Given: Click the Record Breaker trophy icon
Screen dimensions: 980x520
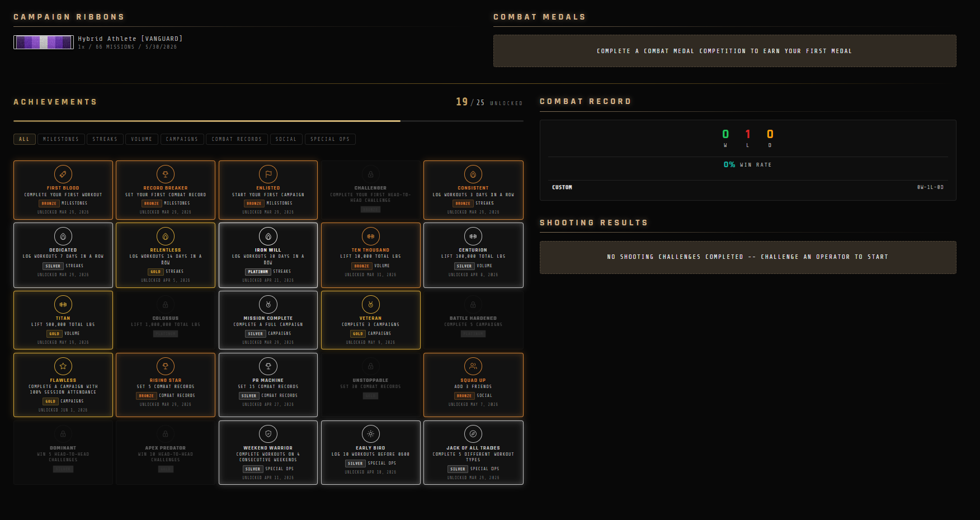Looking at the screenshot, I should coord(166,174).
